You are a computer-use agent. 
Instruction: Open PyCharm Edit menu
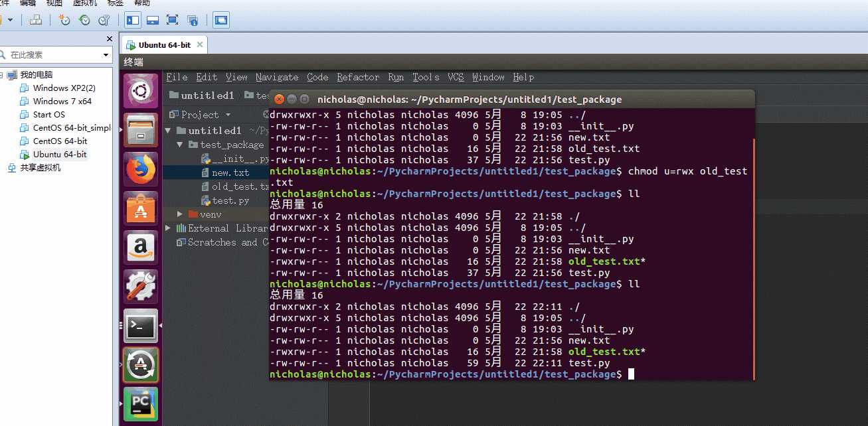tap(207, 77)
